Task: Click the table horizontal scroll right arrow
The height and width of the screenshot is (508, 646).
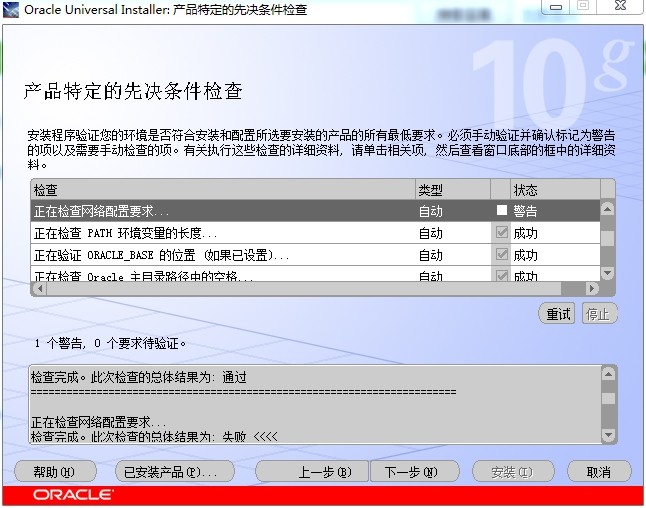Action: (x=592, y=288)
